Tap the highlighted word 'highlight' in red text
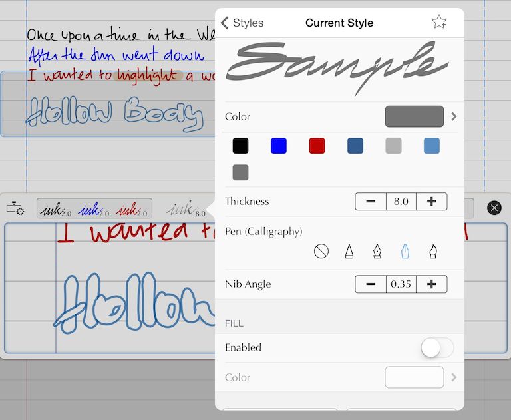511x420 pixels. [147, 76]
